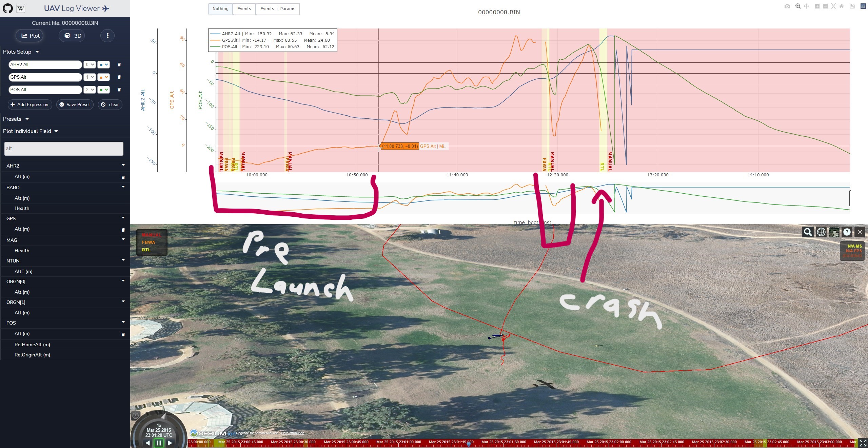
Task: Pause the Cesium timeline animation
Action: [x=158, y=443]
